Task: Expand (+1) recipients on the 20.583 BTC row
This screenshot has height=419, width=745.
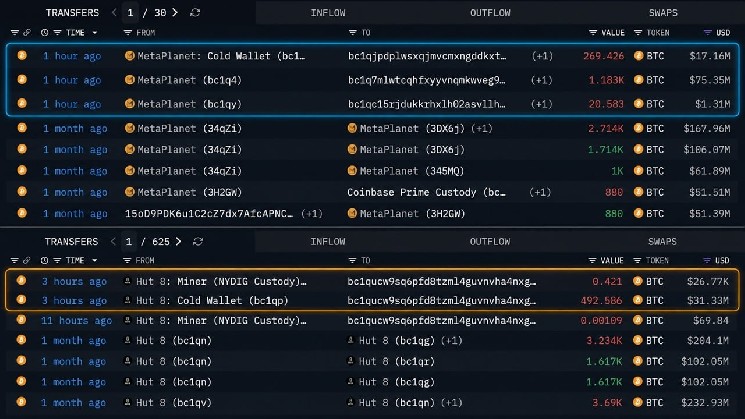Action: [542, 104]
